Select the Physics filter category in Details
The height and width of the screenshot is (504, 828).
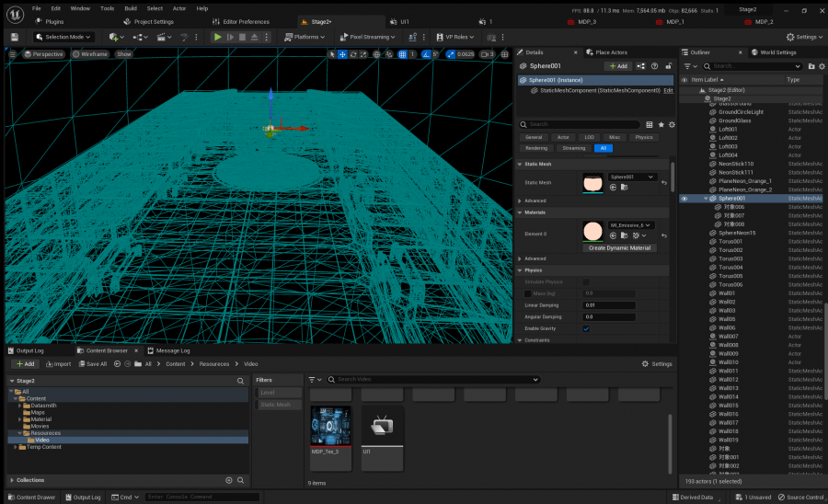(x=644, y=137)
